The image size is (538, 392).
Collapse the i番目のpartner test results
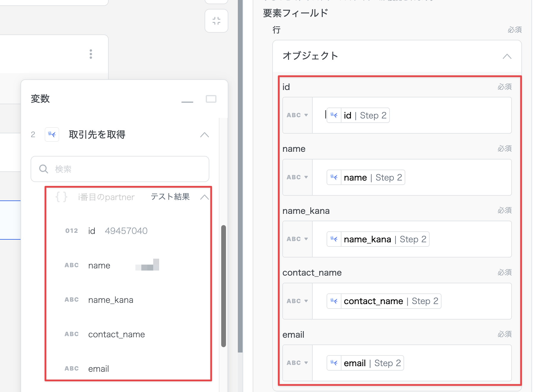(x=204, y=197)
